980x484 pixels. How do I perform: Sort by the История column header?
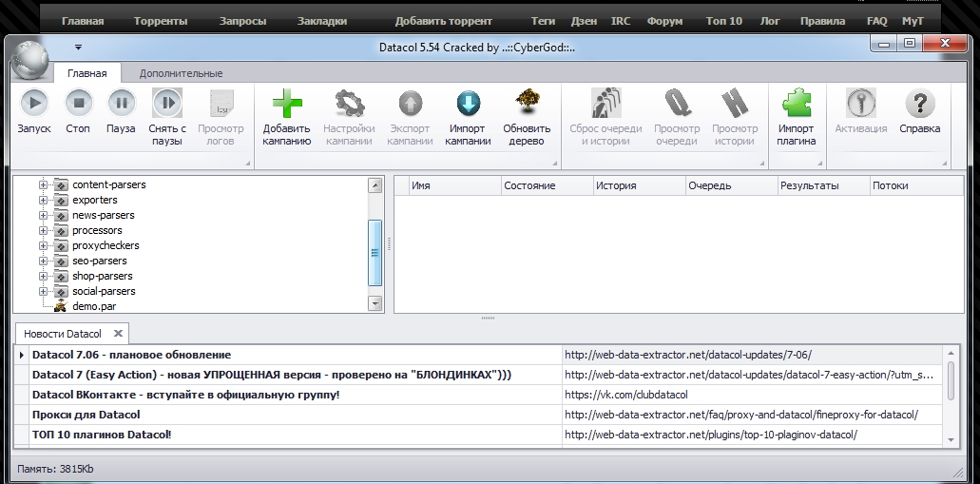(x=639, y=185)
